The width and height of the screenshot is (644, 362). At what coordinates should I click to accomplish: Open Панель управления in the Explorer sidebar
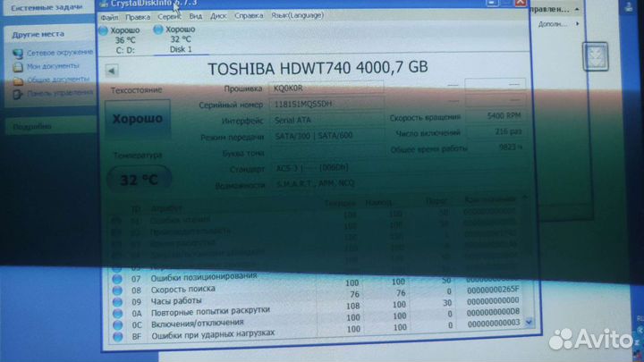[x=60, y=93]
